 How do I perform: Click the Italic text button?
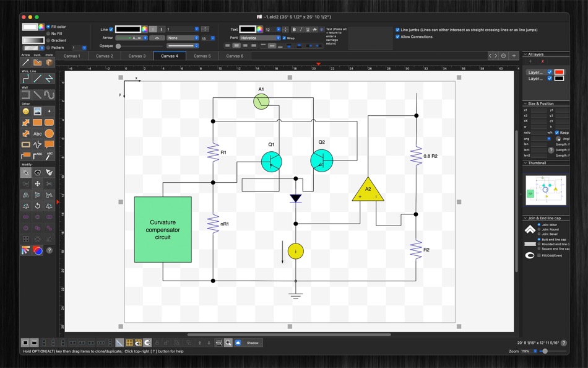pyautogui.click(x=301, y=29)
